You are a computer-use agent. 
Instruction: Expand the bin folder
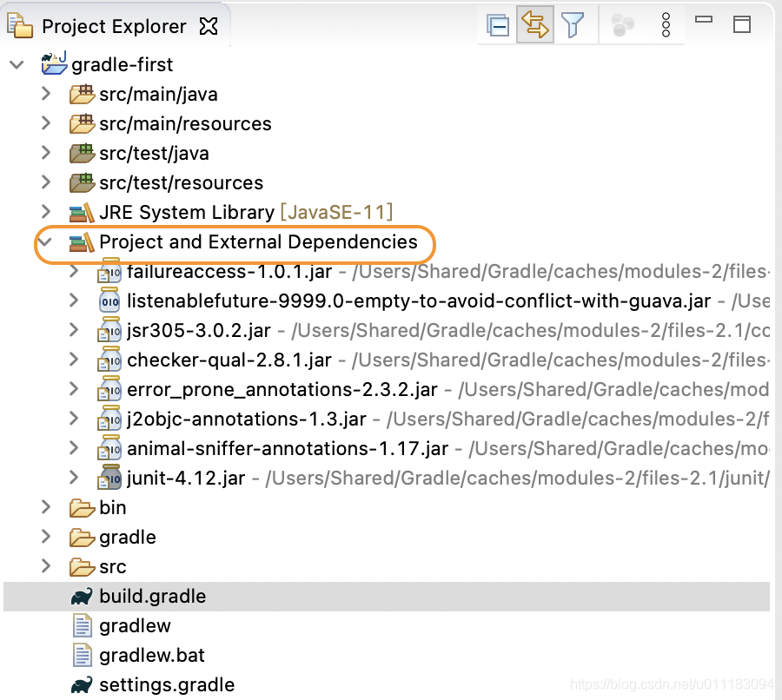coord(46,507)
